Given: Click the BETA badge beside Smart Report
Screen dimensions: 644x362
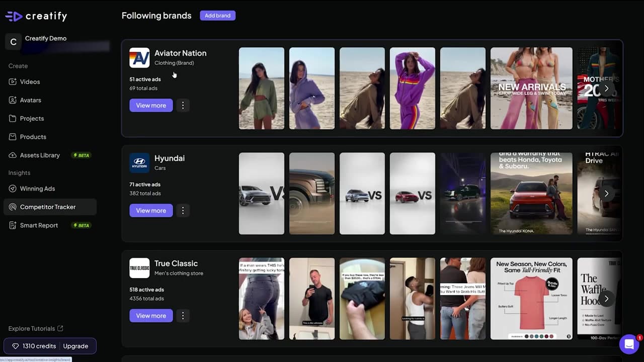Looking at the screenshot, I should [x=82, y=225].
